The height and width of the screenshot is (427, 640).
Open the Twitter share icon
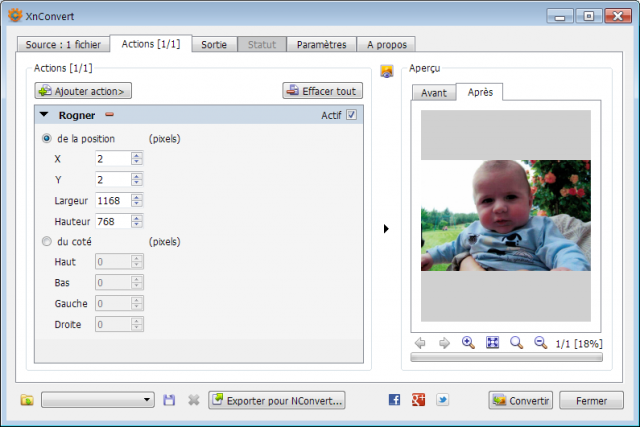(442, 400)
